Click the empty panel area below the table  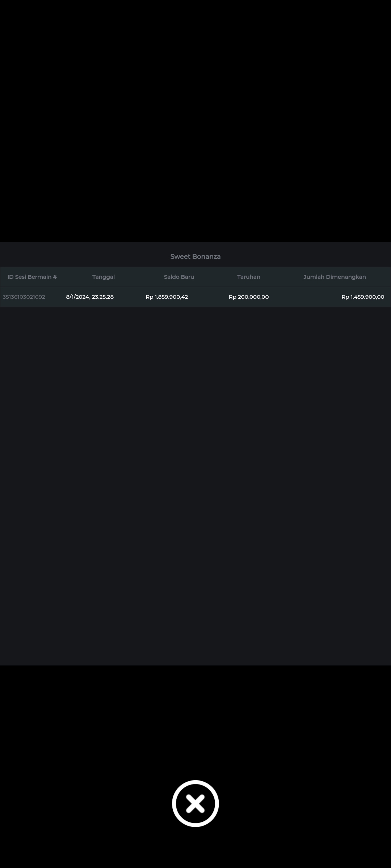(x=195, y=470)
